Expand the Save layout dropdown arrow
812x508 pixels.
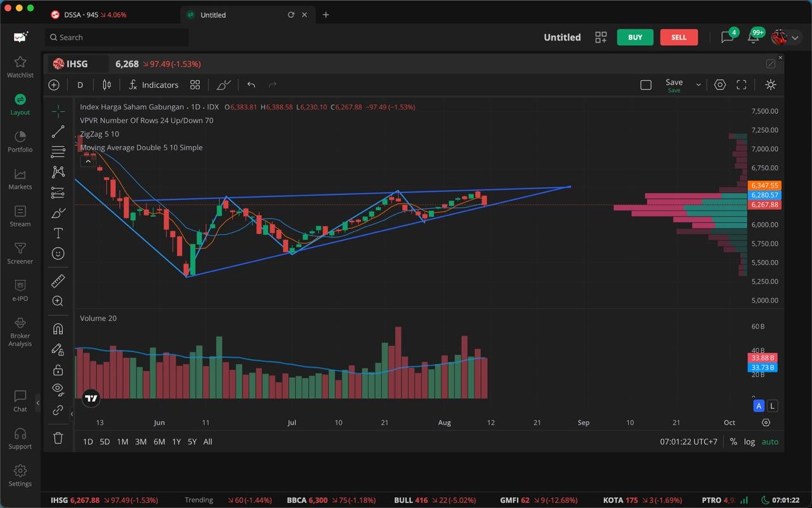tap(698, 85)
